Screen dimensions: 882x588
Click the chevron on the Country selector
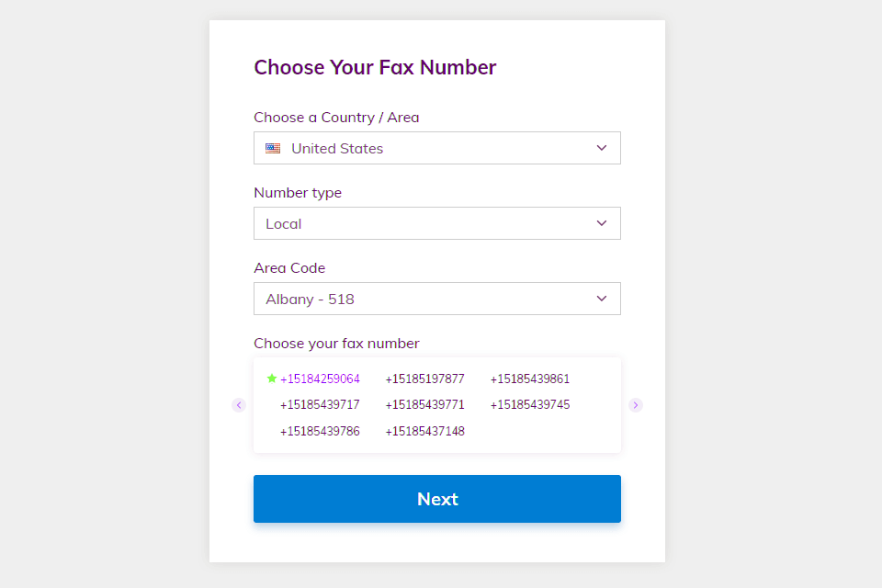[602, 148]
